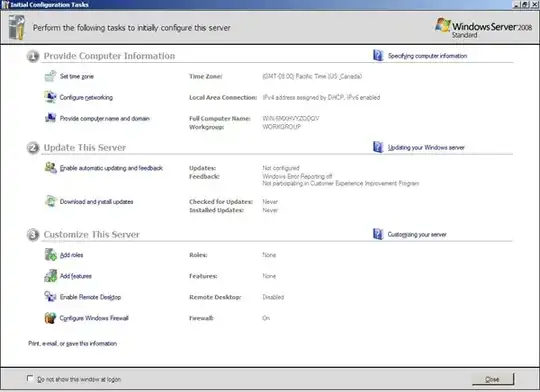Screen dimensions: 540x392
Task: Click the automatic updating and feedback icon
Action: (51, 168)
